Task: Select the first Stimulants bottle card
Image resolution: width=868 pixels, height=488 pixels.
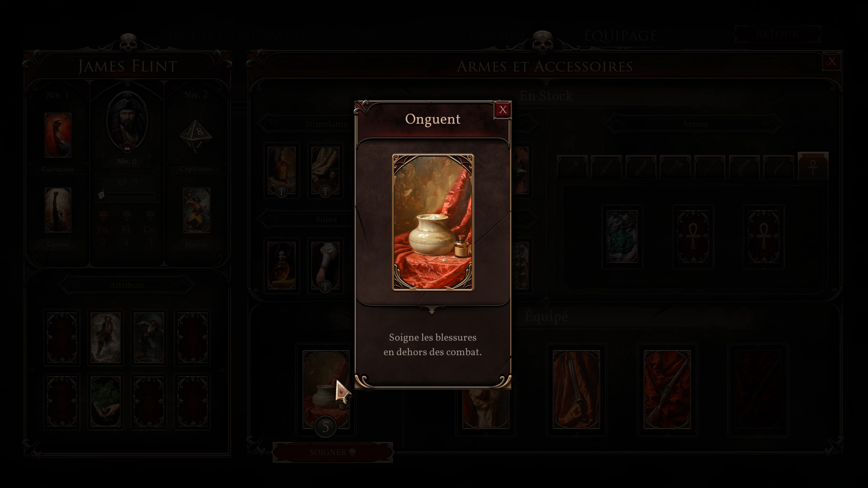Action: click(282, 170)
